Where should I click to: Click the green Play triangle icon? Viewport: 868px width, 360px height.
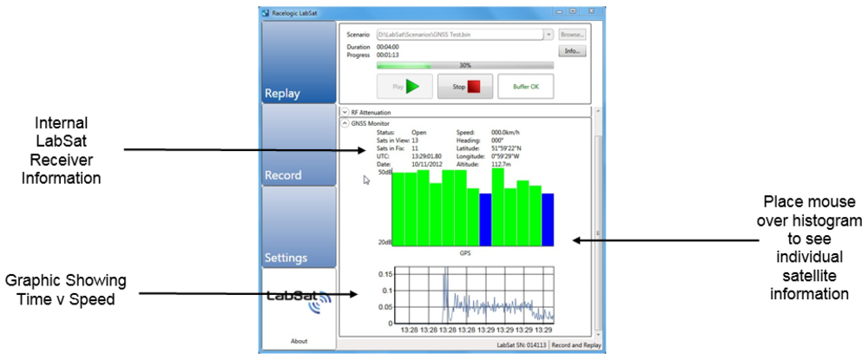click(412, 87)
